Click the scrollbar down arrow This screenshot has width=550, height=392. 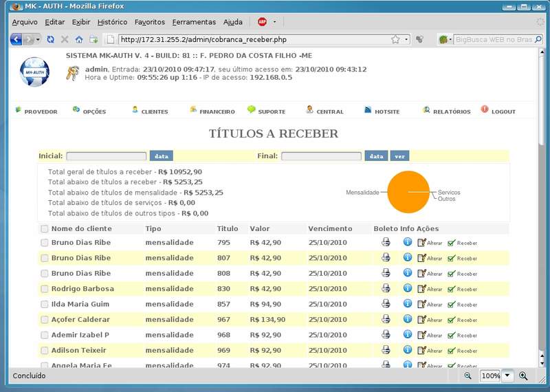coord(542,364)
